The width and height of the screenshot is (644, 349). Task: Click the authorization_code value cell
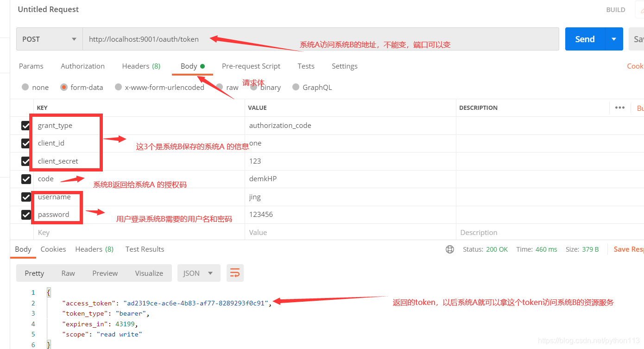(x=350, y=126)
